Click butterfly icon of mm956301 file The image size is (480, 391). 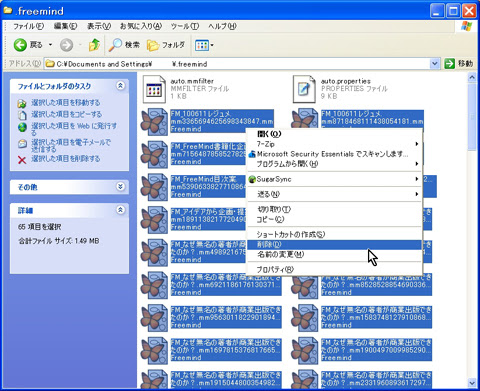coord(154,318)
